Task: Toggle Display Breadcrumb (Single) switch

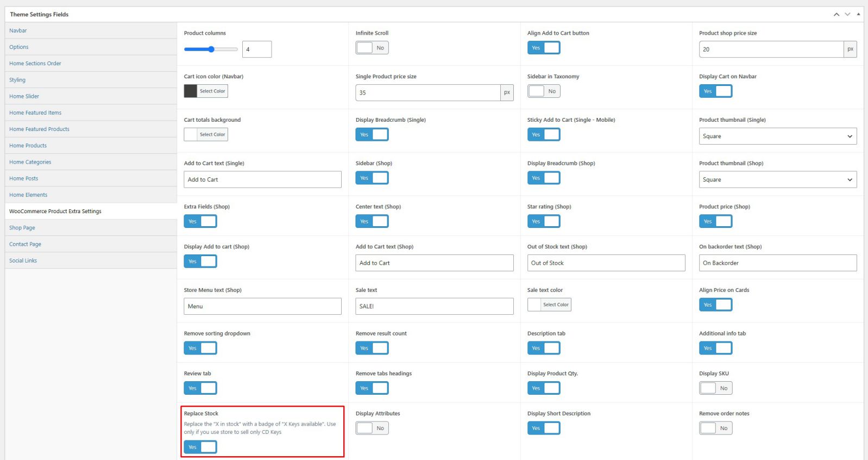Action: click(372, 134)
